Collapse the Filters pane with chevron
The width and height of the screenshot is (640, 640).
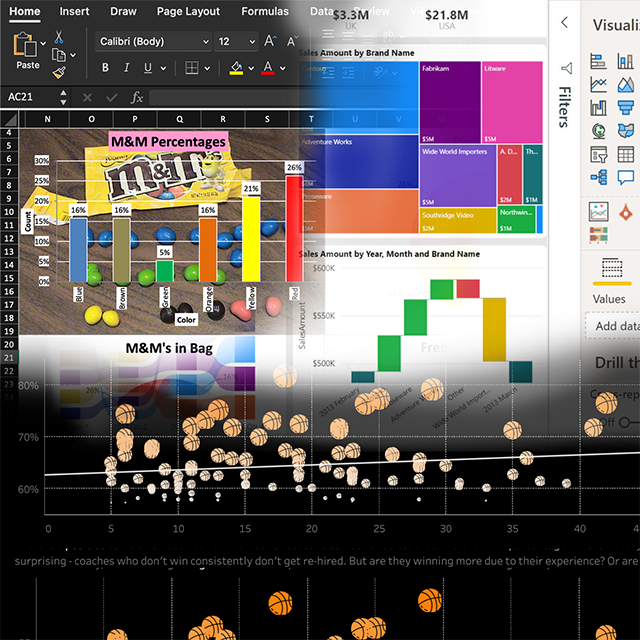pos(565,22)
